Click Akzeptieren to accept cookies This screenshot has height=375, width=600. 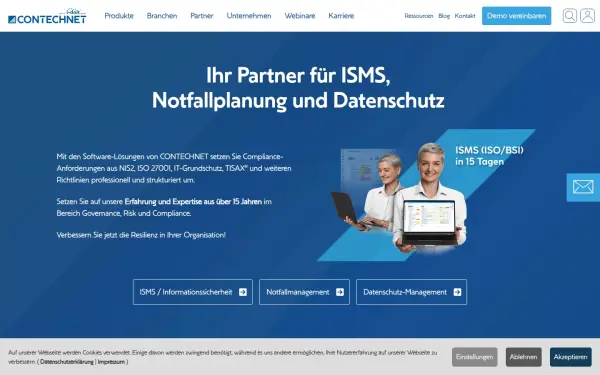(x=571, y=357)
